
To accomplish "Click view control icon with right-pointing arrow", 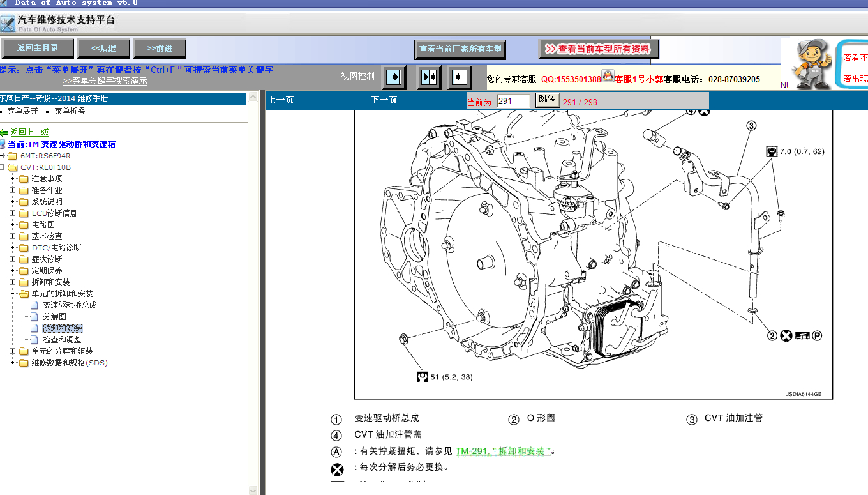I will tap(394, 77).
